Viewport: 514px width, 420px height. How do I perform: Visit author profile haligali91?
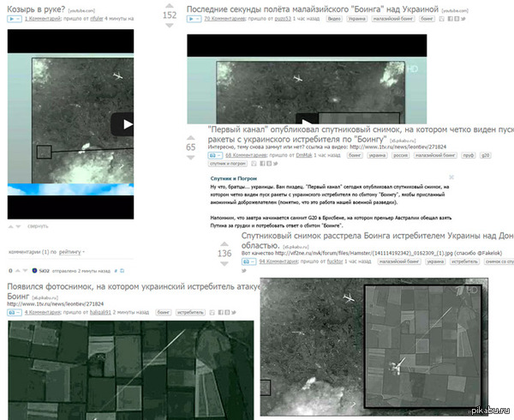(x=100, y=313)
